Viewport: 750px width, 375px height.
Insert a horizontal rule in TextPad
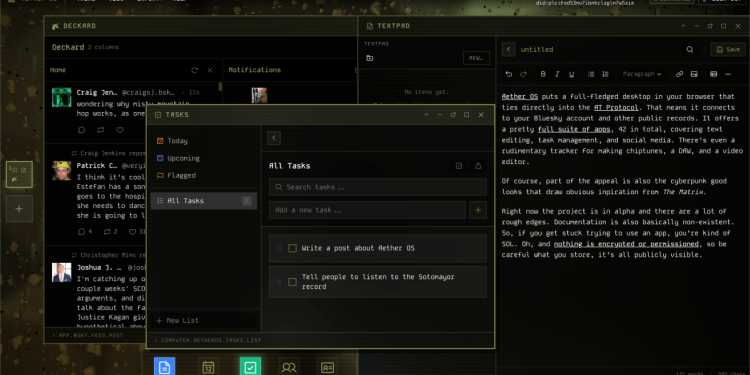pos(728,74)
